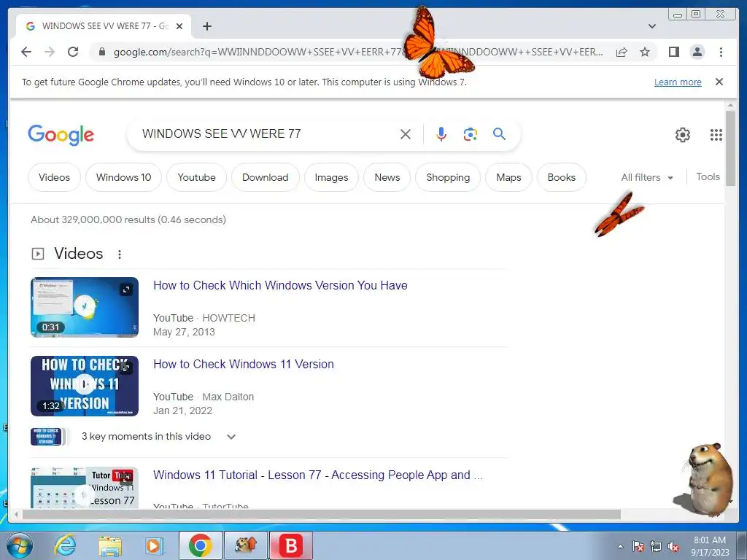Switch to News results
Image resolution: width=747 pixels, height=560 pixels.
pyautogui.click(x=387, y=178)
